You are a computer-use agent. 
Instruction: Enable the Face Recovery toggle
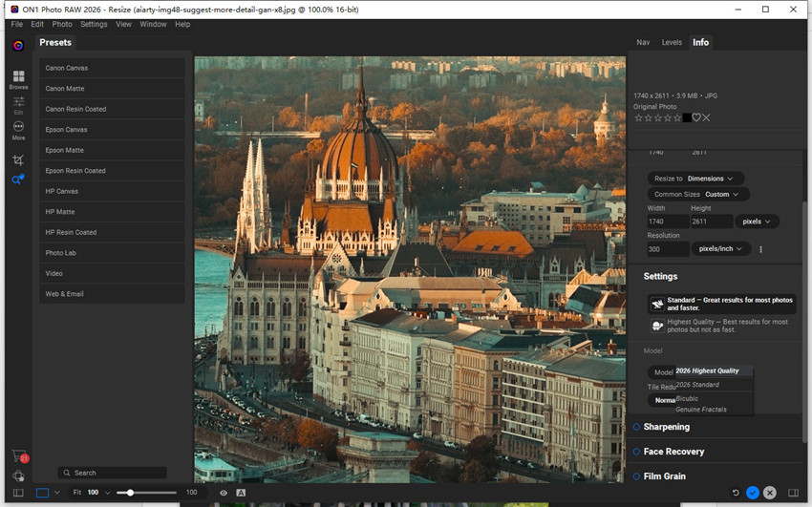636,452
